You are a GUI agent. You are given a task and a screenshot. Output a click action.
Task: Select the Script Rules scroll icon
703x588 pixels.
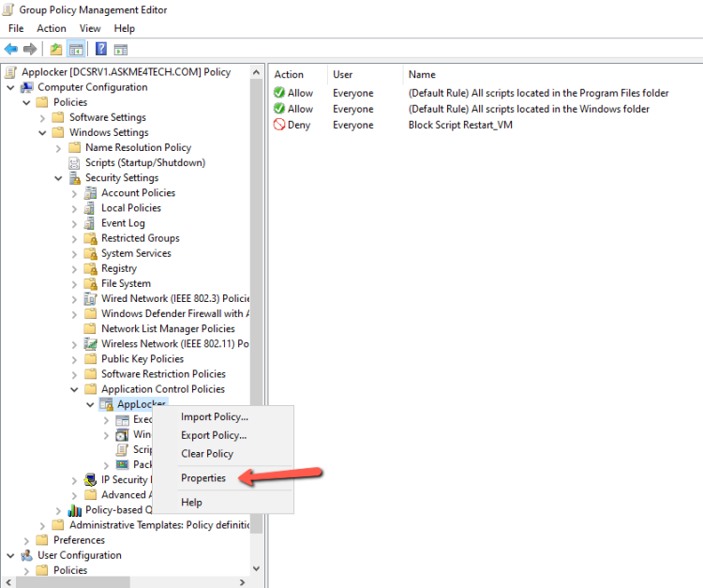tap(123, 449)
